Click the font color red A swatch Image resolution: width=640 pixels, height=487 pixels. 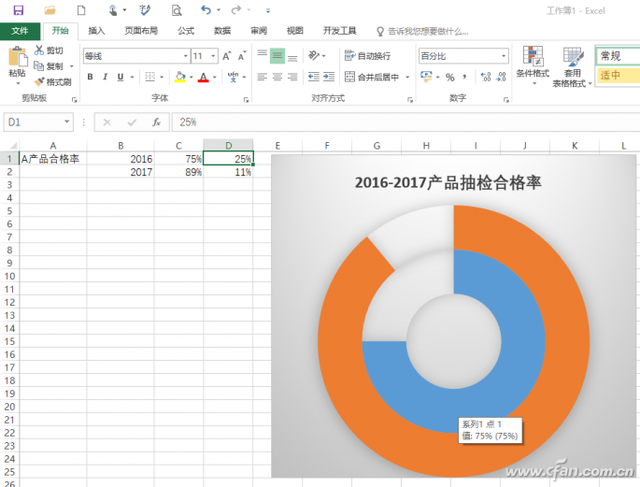click(x=203, y=77)
